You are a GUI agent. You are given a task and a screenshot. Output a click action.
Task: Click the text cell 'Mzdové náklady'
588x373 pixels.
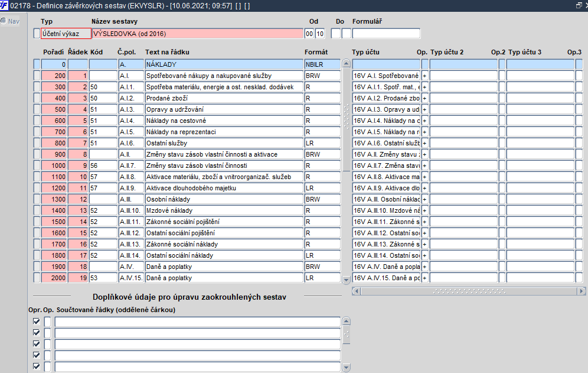[x=224, y=210]
